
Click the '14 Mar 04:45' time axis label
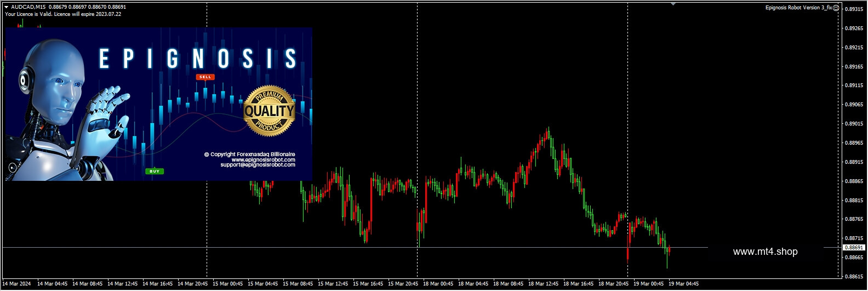pos(53,284)
